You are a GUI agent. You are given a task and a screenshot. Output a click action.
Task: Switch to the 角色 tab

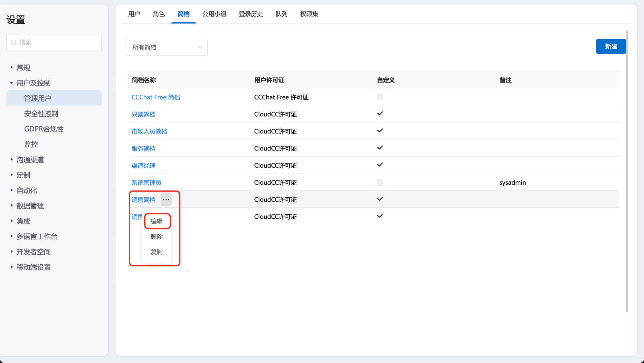coord(159,14)
